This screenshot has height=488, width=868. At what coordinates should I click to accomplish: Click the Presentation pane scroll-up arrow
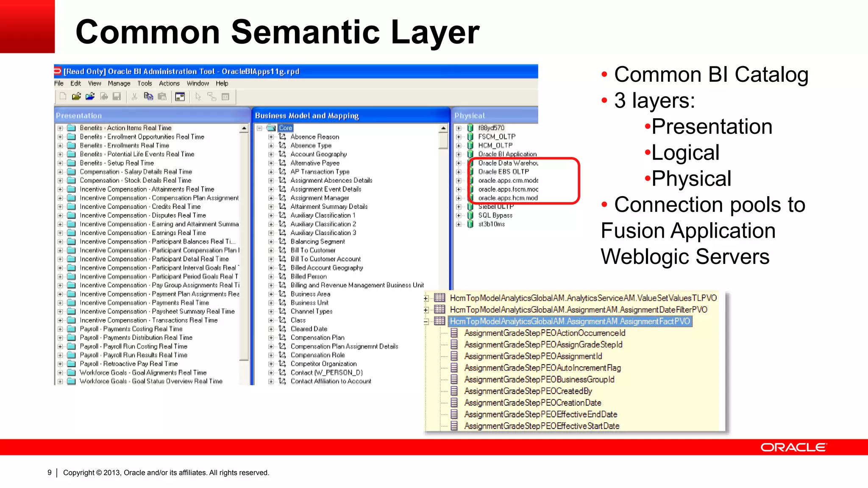coord(244,128)
